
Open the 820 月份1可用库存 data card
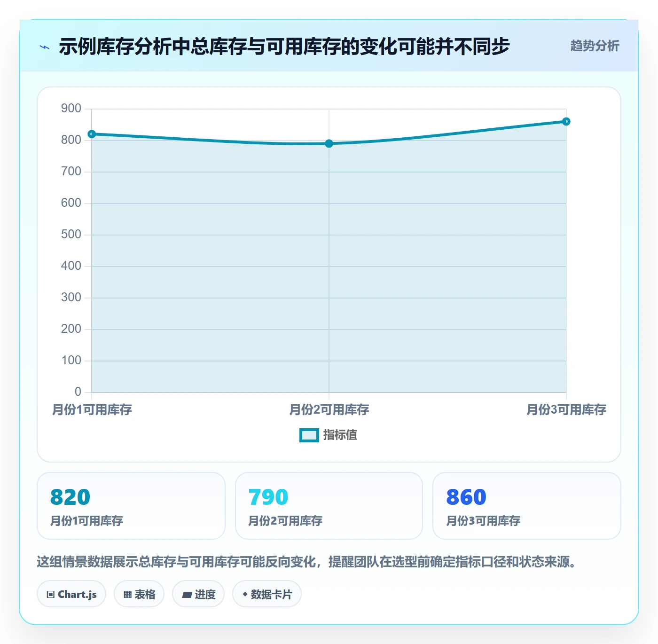(x=131, y=506)
